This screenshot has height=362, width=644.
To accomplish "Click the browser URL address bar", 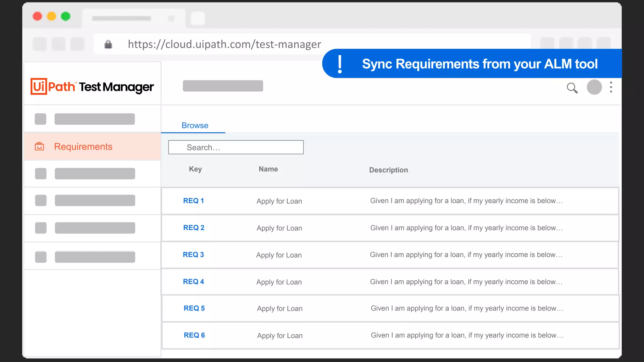I will pyautogui.click(x=224, y=44).
